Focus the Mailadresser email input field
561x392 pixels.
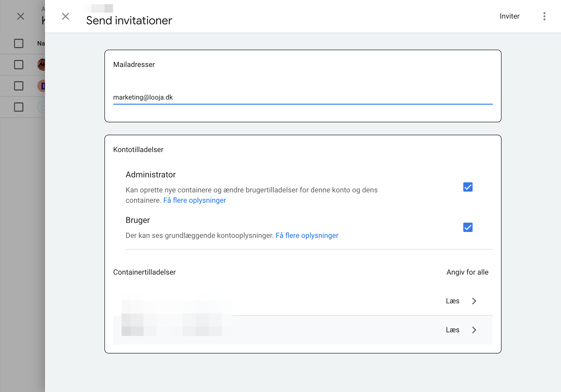pos(303,97)
